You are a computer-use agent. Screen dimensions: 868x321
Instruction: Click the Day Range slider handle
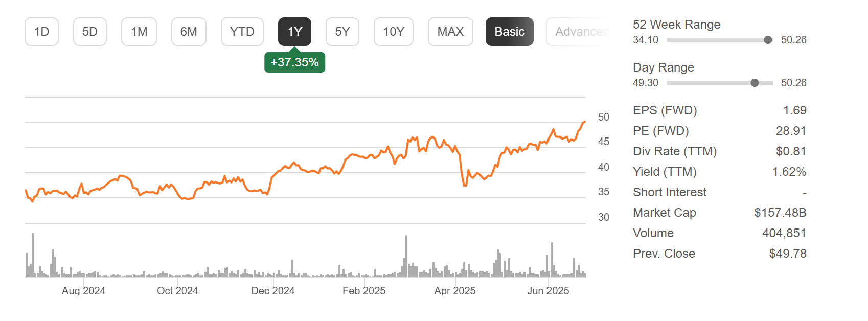click(x=754, y=82)
